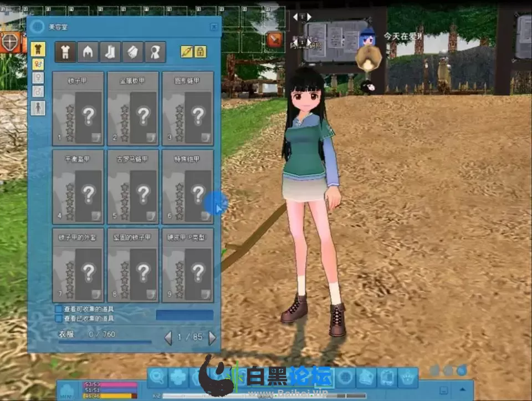Go to the previous page arrow
The height and width of the screenshot is (401, 532).
pos(168,338)
